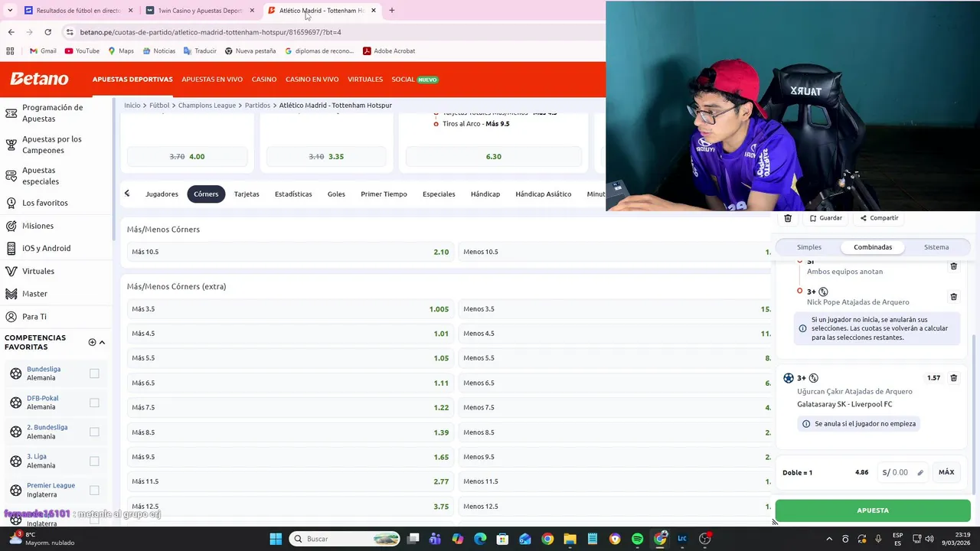The width and height of the screenshot is (980, 551).
Task: Open the browser tab search dropdown
Action: click(10, 11)
